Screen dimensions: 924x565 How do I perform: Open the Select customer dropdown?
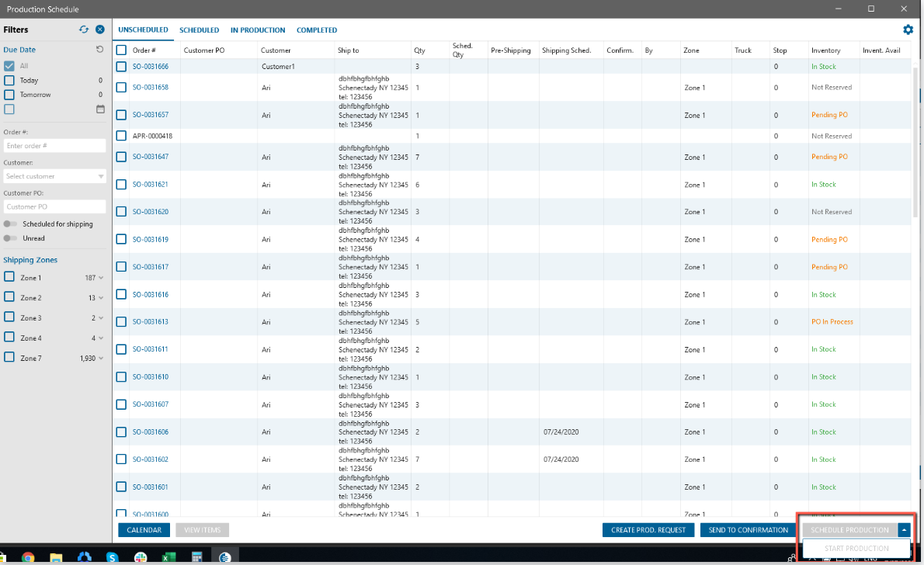[55, 176]
